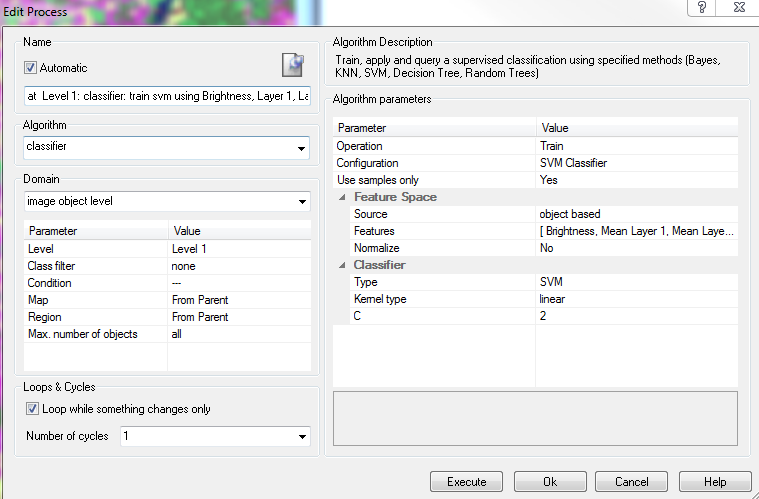
Task: Click the algorithm parameters Value column header
Action: pos(637,128)
